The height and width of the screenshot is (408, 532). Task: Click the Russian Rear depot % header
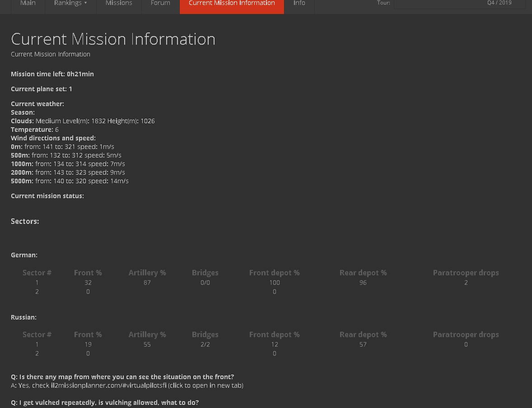click(x=363, y=334)
